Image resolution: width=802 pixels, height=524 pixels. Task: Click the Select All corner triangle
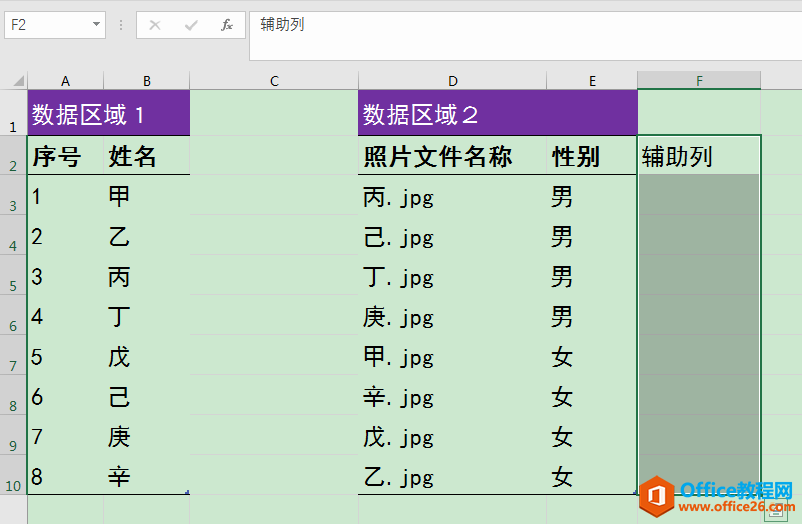tap(18, 81)
